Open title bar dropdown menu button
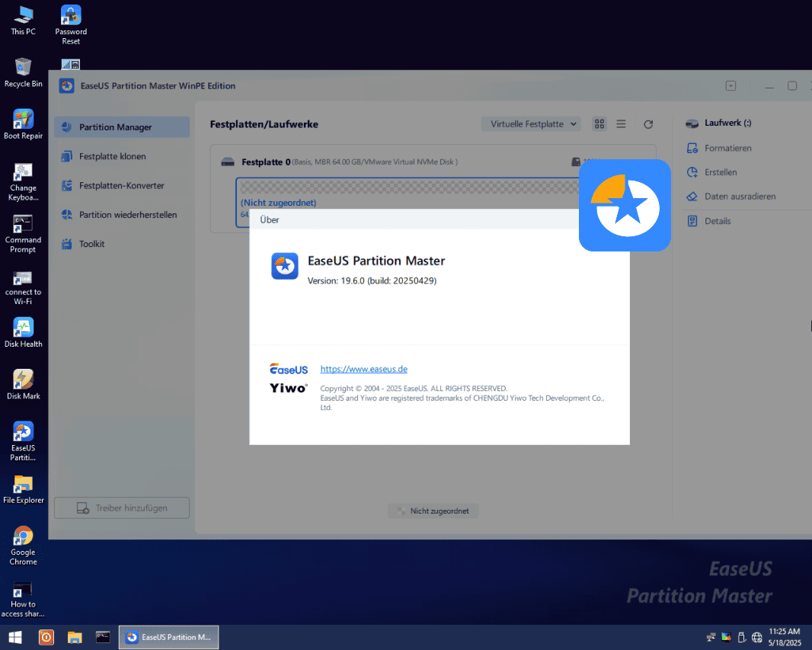The width and height of the screenshot is (812, 650). (x=730, y=86)
